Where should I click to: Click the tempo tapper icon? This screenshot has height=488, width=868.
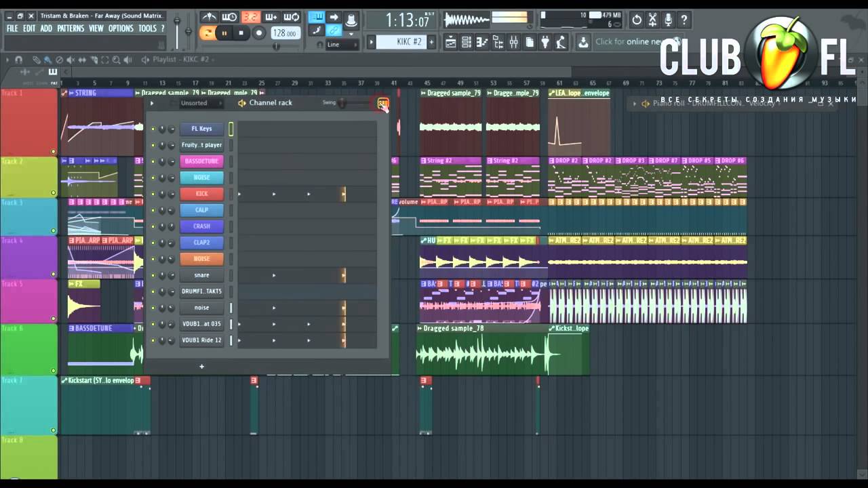click(561, 42)
